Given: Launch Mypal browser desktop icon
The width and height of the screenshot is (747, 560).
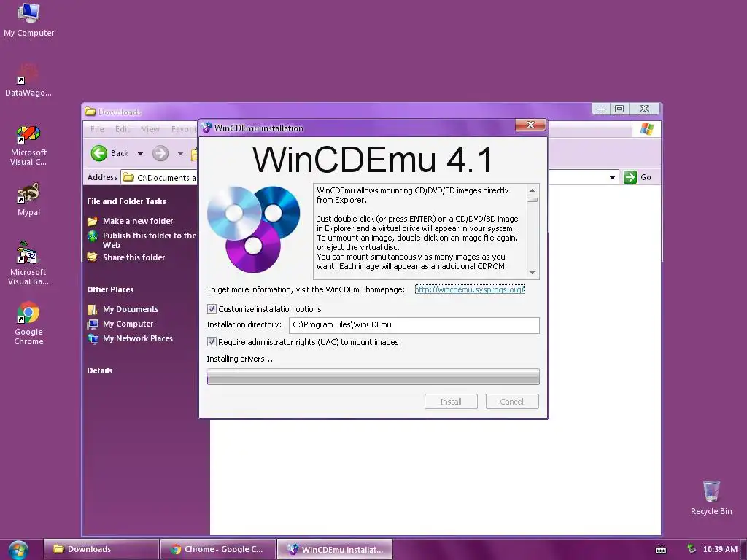Looking at the screenshot, I should pos(28,199).
